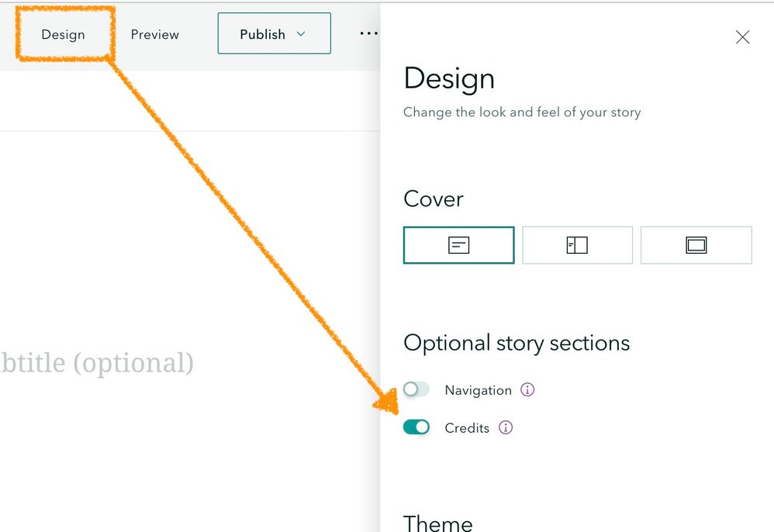Viewport: 774px width, 532px height.
Task: Click the subtitle (optional) text field
Action: [x=96, y=362]
